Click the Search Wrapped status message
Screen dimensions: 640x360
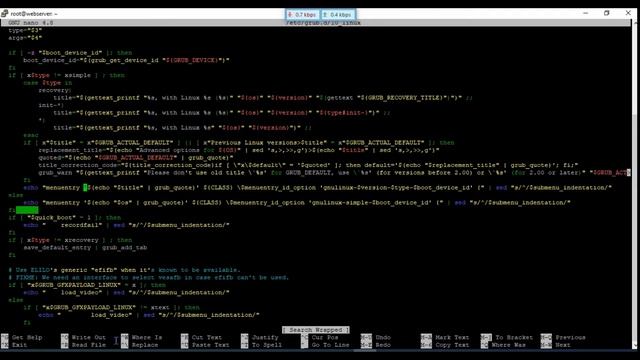point(316,330)
